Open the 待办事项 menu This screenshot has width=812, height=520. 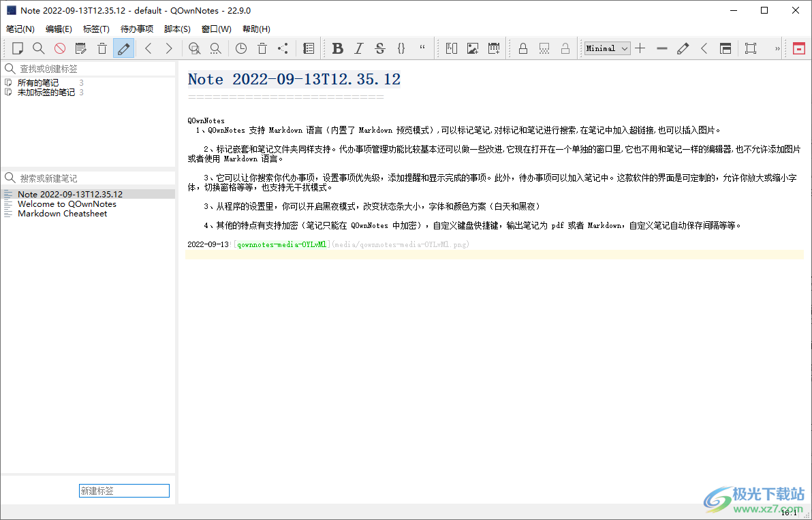coord(136,29)
